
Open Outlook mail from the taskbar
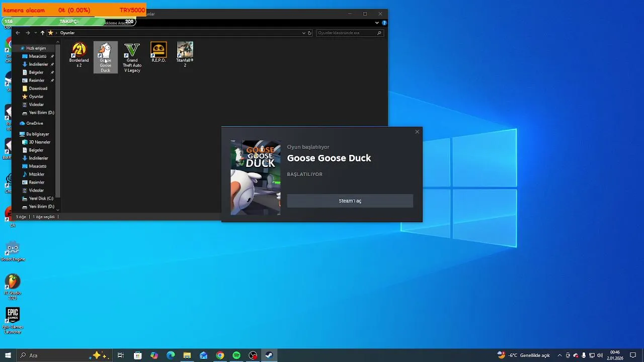point(203,355)
